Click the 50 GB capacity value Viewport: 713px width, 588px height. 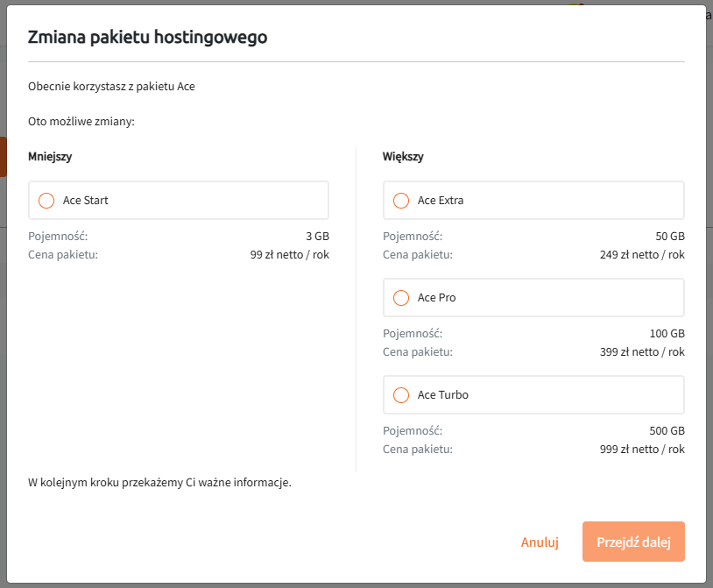coord(667,236)
